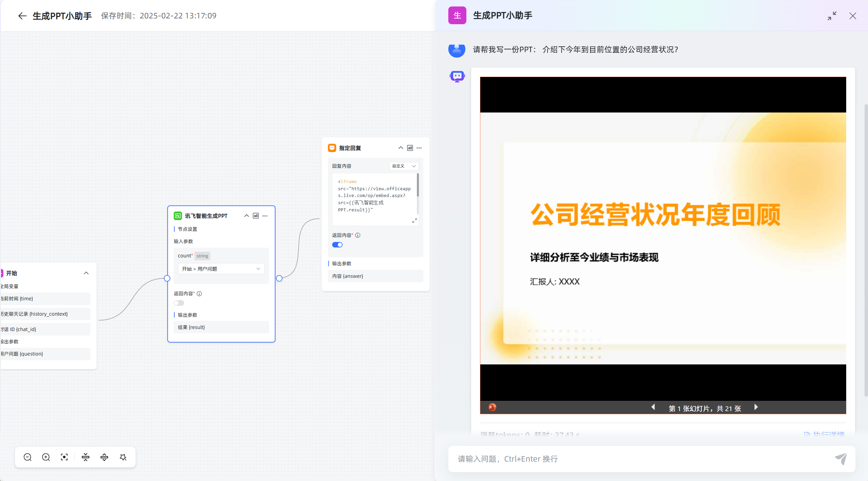
Task: Enable 返回内容 toggle in 讯飞智能生成PPT node
Action: (x=179, y=303)
